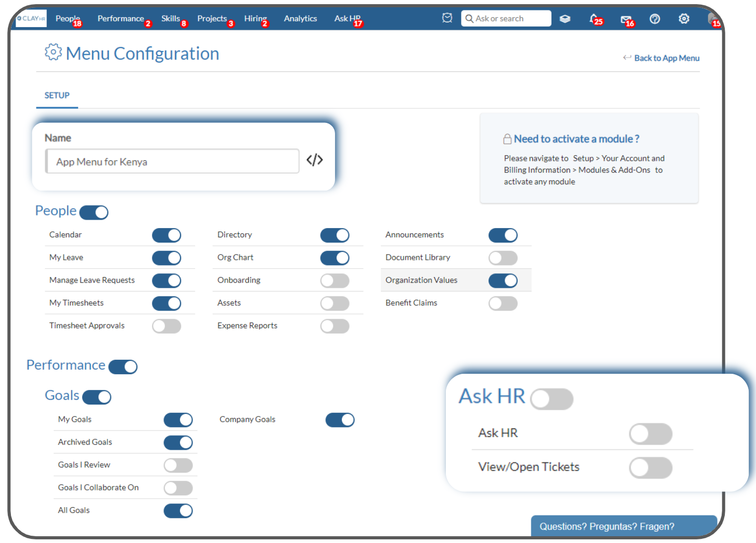The height and width of the screenshot is (543, 756).
Task: Open settings with the gear icon
Action: coord(684,18)
